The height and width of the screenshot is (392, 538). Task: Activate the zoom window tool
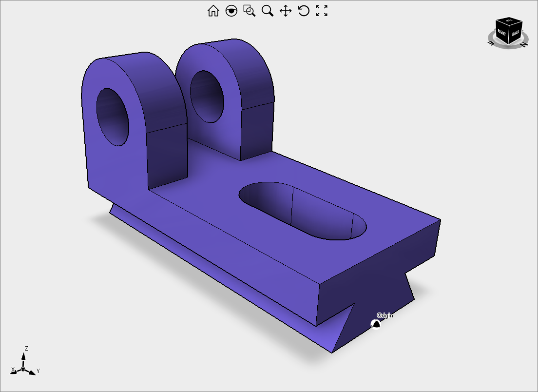coord(250,11)
